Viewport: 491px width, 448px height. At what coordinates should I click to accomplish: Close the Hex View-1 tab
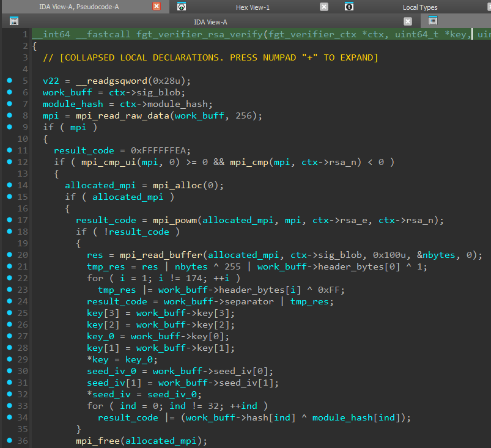(x=324, y=7)
